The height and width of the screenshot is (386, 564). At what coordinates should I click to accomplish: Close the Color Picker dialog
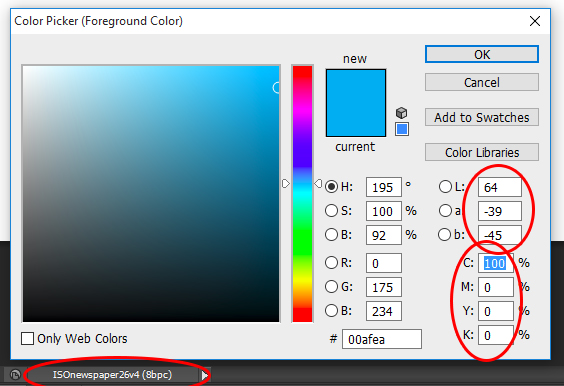535,21
